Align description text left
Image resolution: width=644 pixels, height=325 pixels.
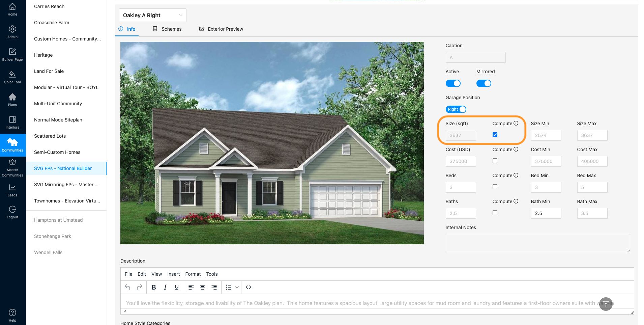pyautogui.click(x=191, y=287)
